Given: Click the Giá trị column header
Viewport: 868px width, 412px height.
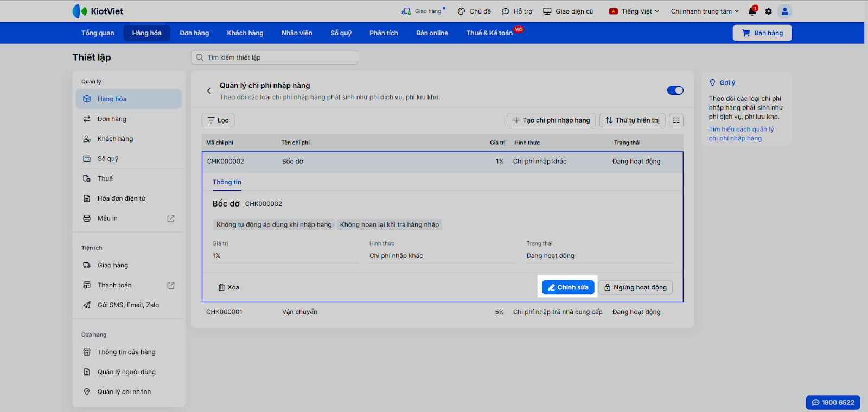Looking at the screenshot, I should 497,143.
